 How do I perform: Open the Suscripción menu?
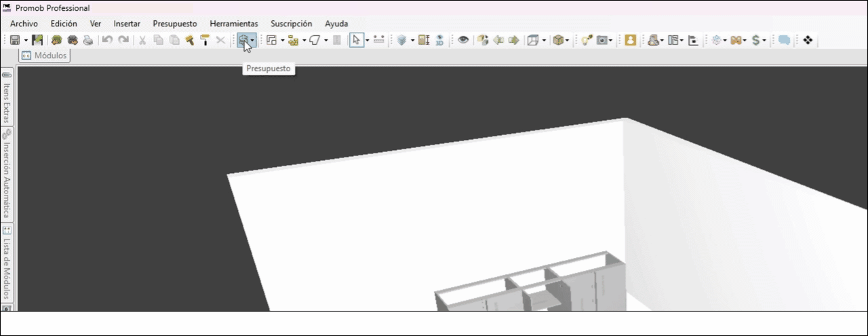coord(291,24)
